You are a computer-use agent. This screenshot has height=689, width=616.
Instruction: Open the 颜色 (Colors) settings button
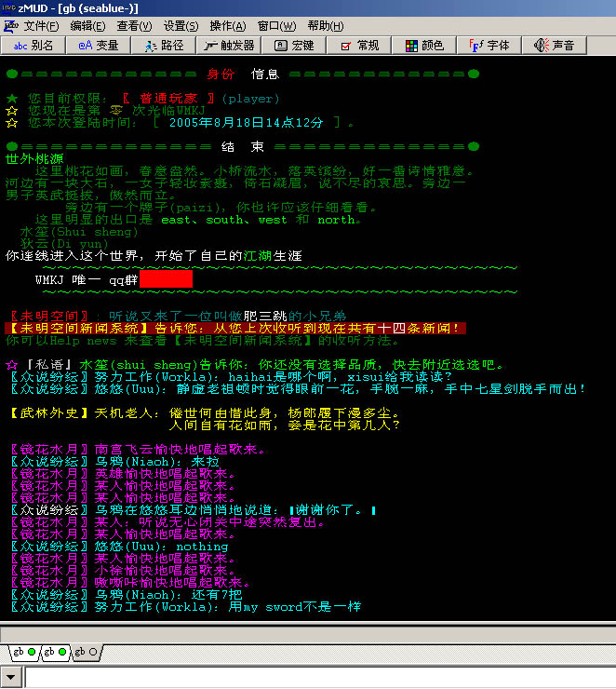point(424,45)
